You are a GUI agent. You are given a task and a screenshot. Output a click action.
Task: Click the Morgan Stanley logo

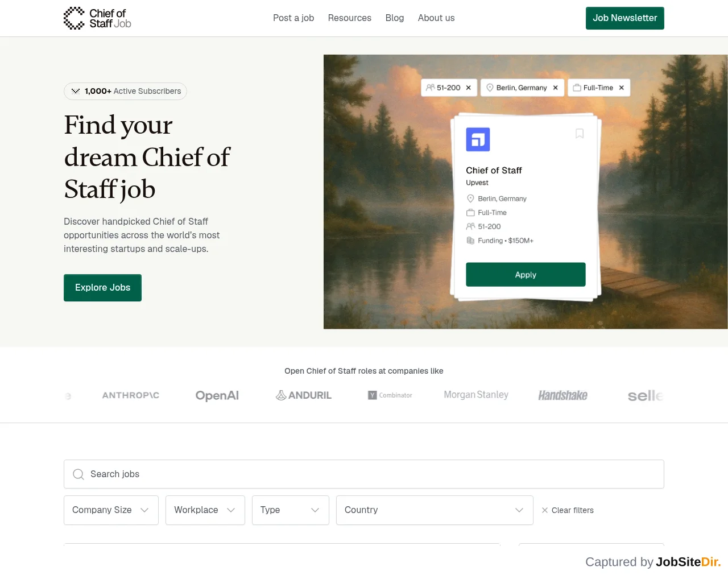click(476, 395)
